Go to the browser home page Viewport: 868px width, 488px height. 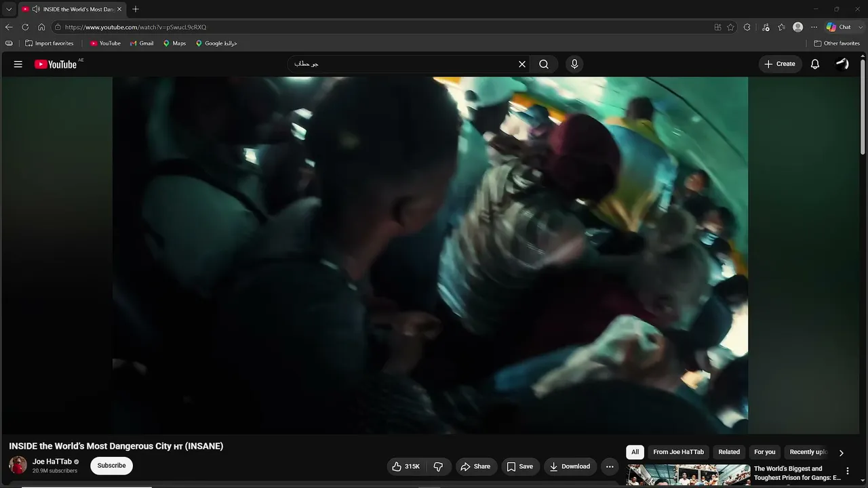click(x=41, y=27)
